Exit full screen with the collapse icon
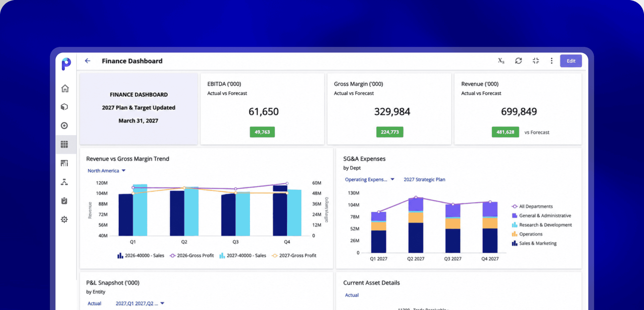This screenshot has height=310, width=644. [x=536, y=61]
